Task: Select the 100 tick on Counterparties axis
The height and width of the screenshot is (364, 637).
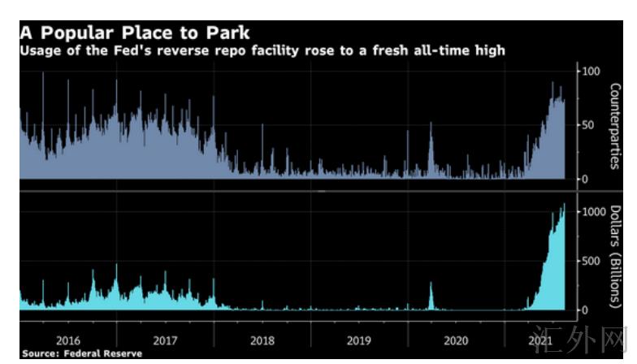Action: coord(592,71)
